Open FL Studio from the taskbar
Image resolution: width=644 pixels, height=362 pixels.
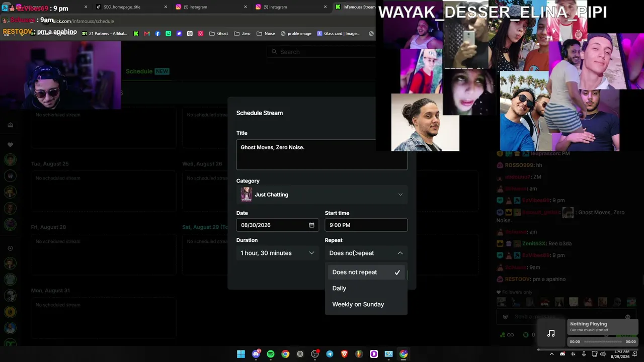point(359,354)
